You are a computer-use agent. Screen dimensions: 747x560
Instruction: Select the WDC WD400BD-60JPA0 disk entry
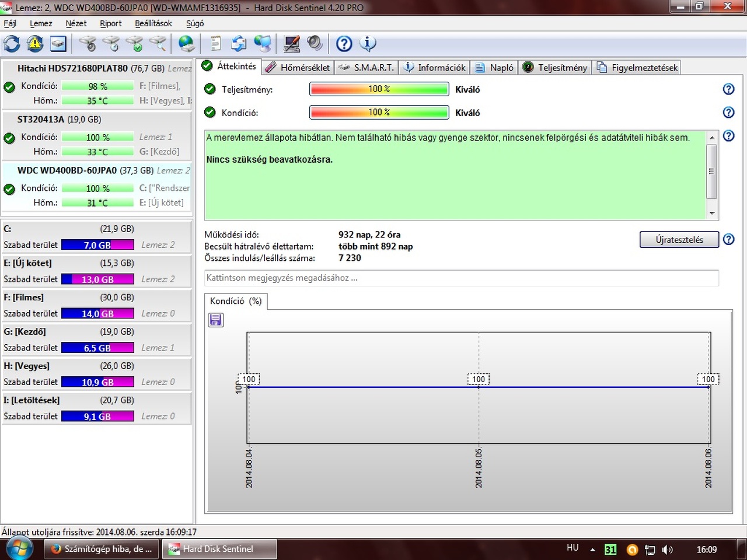97,187
